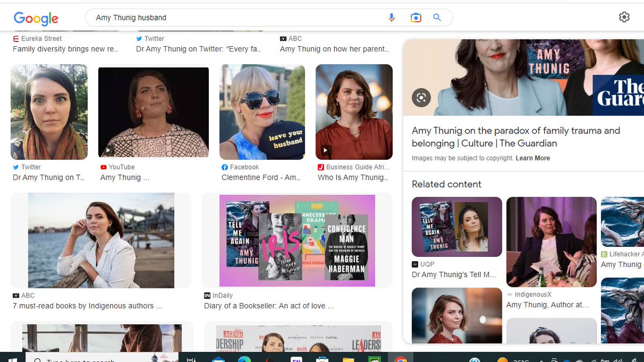644x362 pixels.
Task: Start voice search with microphone icon
Action: 392,18
